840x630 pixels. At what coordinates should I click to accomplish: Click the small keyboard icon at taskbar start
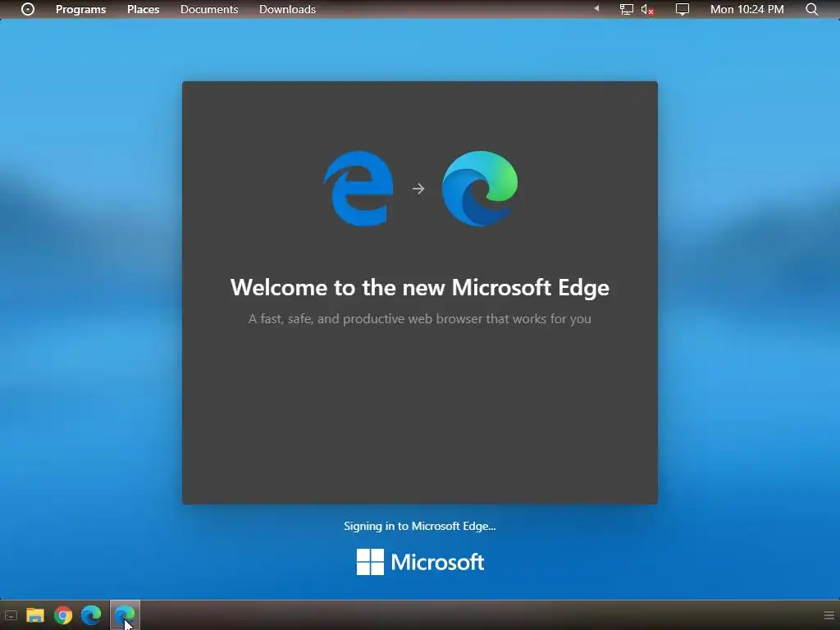click(x=11, y=615)
